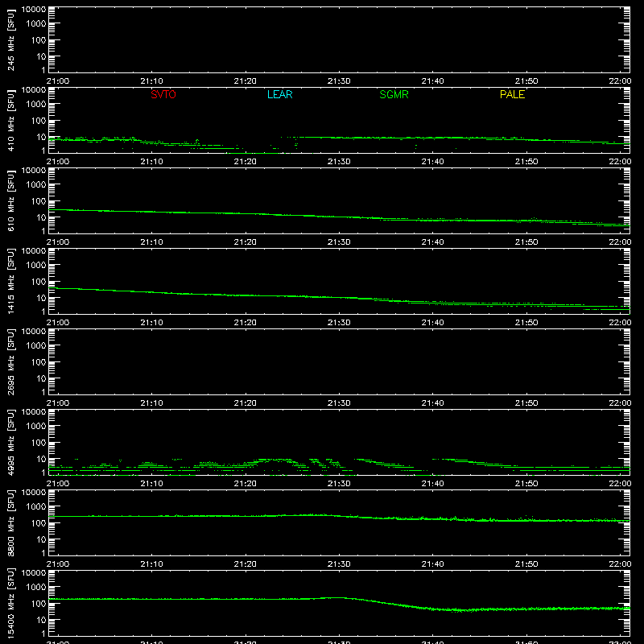This screenshot has height=644, width=644.
Task: Click the 1000 tick label of 410 MHz panel
Action: coord(36,105)
